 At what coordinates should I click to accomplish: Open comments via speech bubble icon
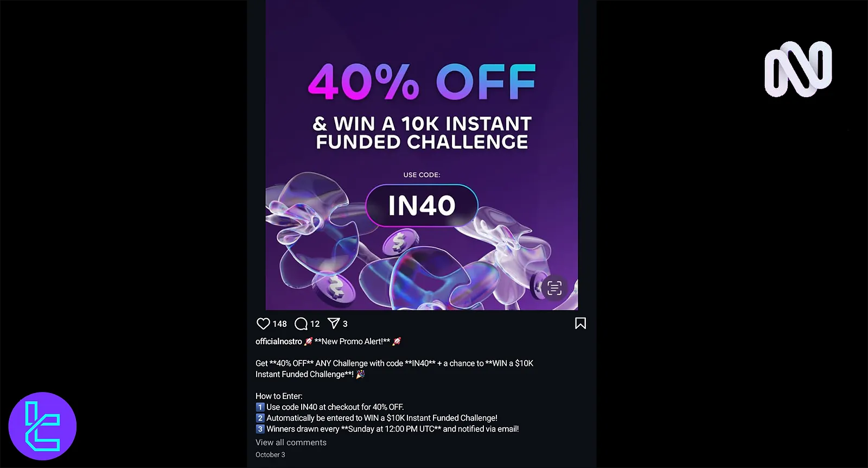pos(301,324)
